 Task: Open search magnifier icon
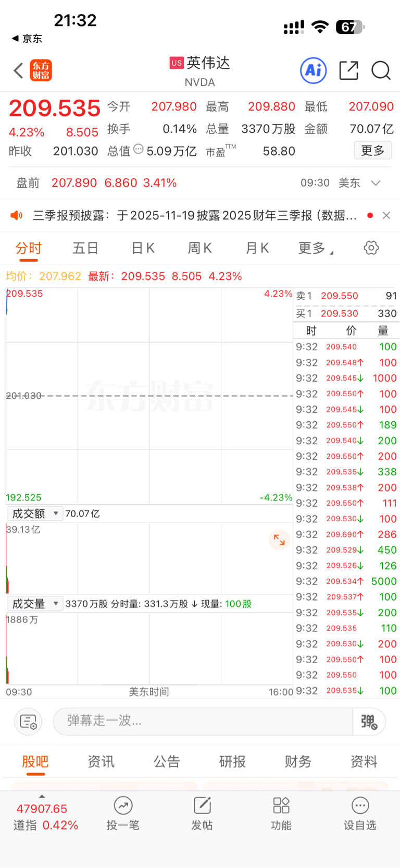(381, 70)
